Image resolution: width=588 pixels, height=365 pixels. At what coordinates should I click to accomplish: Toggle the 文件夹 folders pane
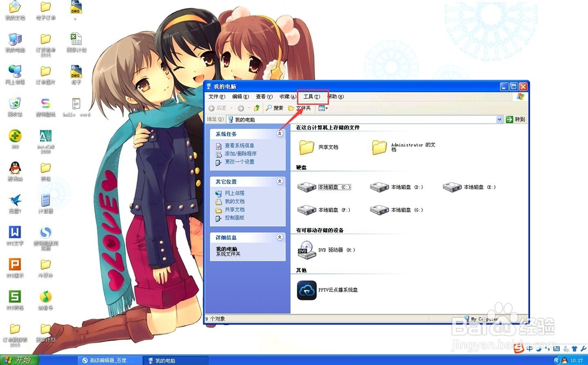[299, 108]
